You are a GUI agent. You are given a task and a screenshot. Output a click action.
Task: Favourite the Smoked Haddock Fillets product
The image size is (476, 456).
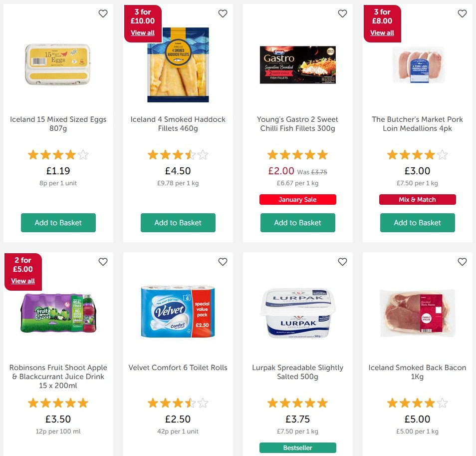[223, 13]
